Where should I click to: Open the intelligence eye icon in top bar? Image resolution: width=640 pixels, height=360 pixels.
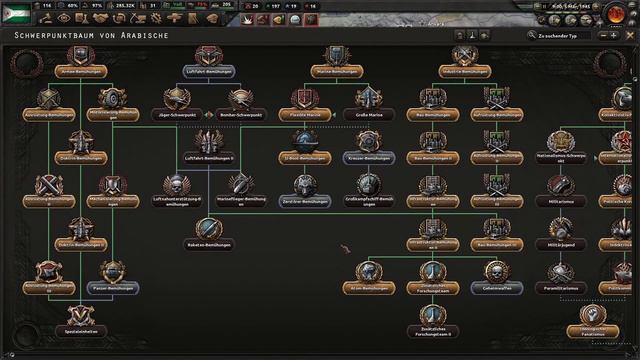[x=64, y=18]
